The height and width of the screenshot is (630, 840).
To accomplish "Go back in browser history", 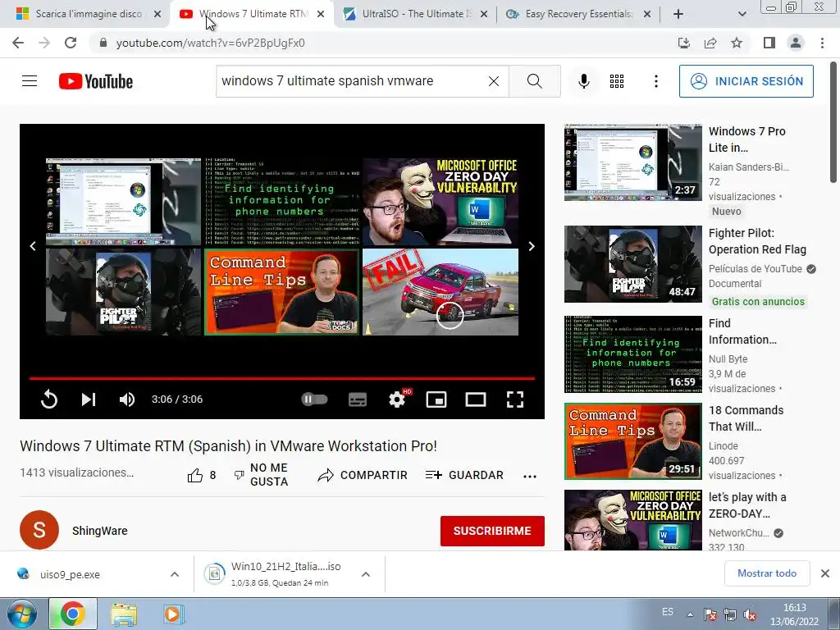I will click(18, 43).
